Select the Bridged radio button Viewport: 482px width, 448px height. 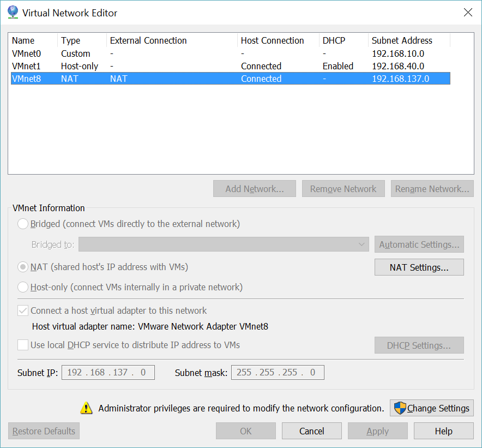point(23,224)
